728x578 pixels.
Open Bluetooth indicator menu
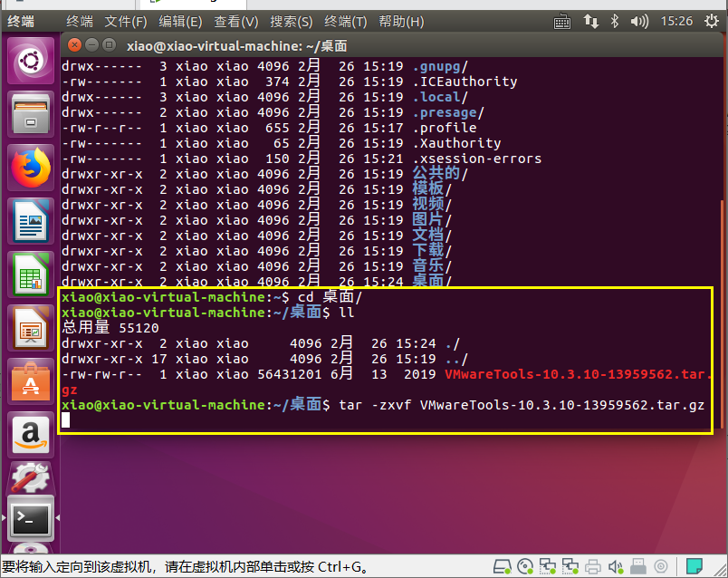(x=615, y=22)
